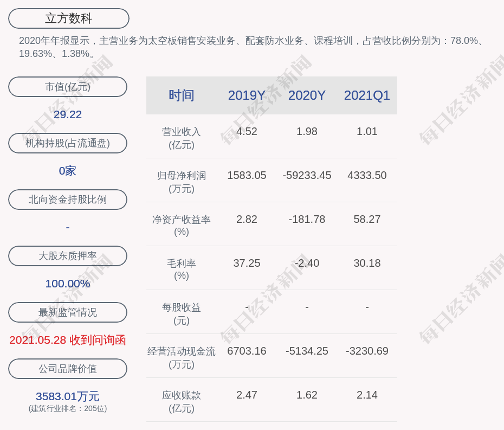Click the market value figure 29.22
Screen dimensions: 504x430
pyautogui.click(x=68, y=114)
